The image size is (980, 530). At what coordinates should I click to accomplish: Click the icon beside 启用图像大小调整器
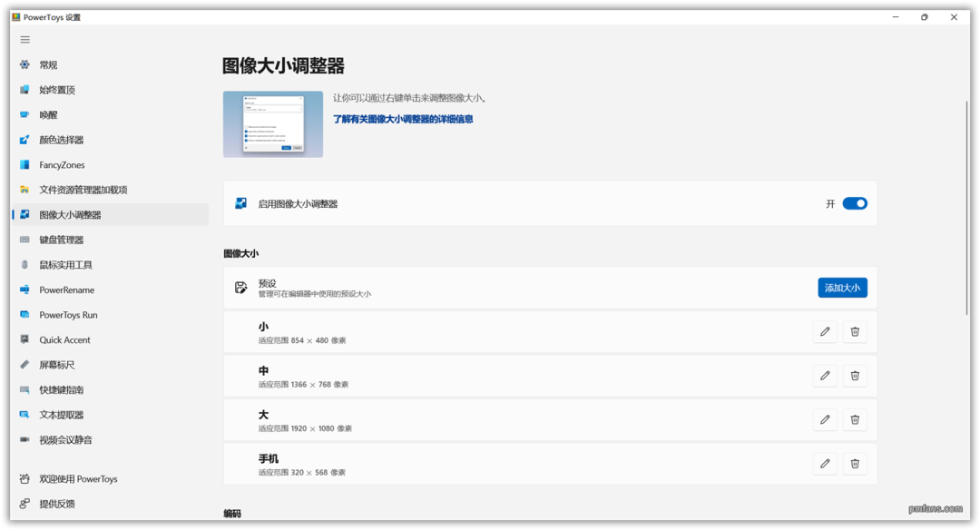pos(240,203)
